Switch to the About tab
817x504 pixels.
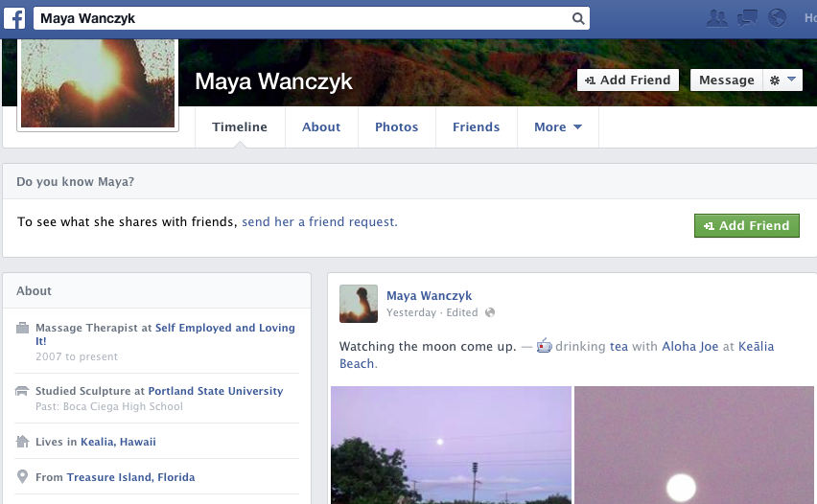(x=321, y=126)
